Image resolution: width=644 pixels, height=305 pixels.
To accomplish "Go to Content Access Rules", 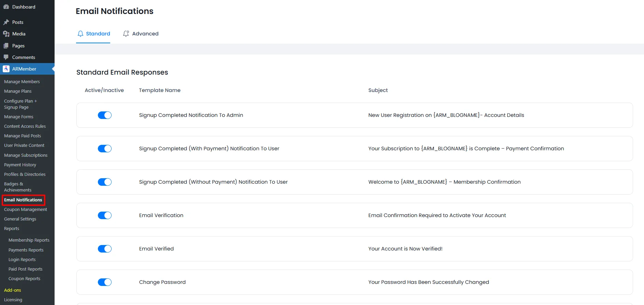I will [25, 126].
